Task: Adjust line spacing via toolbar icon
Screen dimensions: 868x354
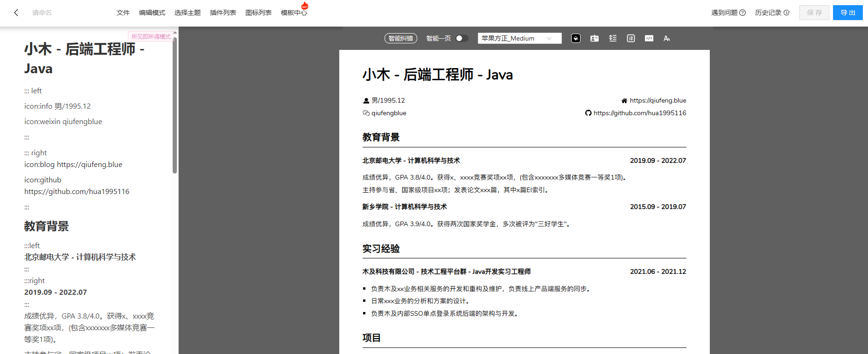Action: (613, 38)
